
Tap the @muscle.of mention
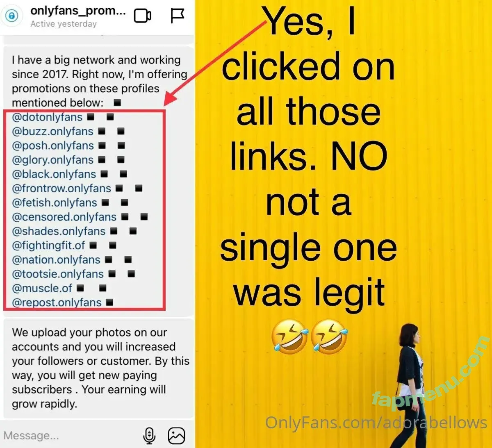(x=42, y=288)
